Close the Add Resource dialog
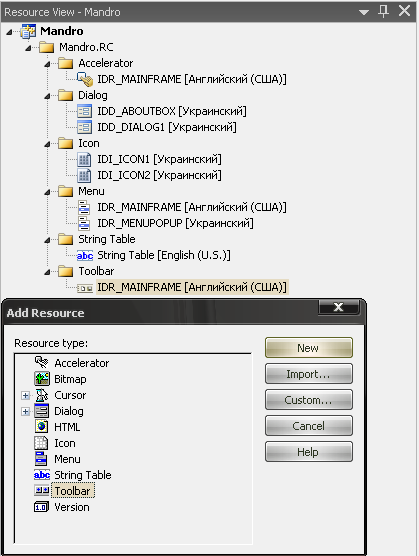This screenshot has height=556, width=419. 339,307
